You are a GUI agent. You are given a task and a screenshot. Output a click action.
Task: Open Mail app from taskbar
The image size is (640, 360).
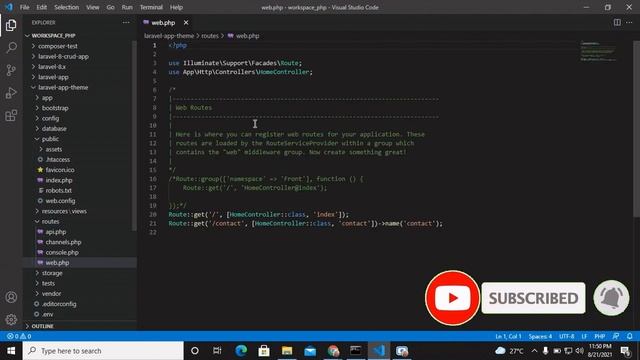(x=310, y=351)
